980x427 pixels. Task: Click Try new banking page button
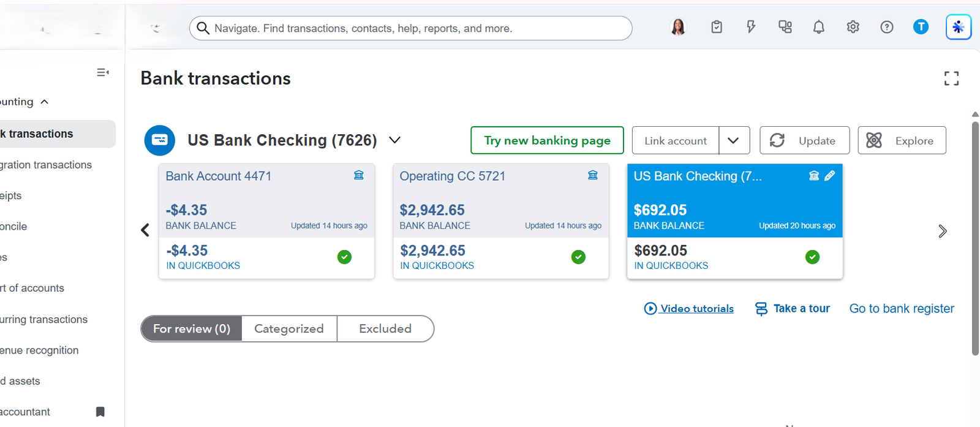547,140
